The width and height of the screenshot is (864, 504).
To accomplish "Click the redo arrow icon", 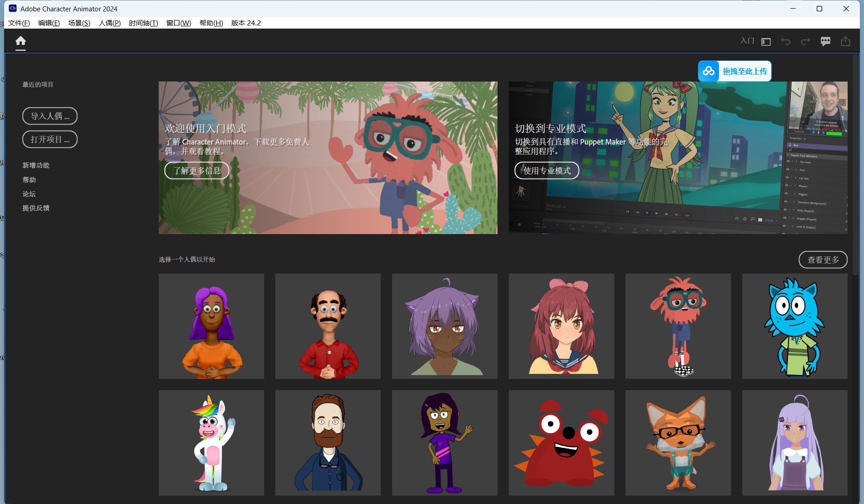I will 805,42.
